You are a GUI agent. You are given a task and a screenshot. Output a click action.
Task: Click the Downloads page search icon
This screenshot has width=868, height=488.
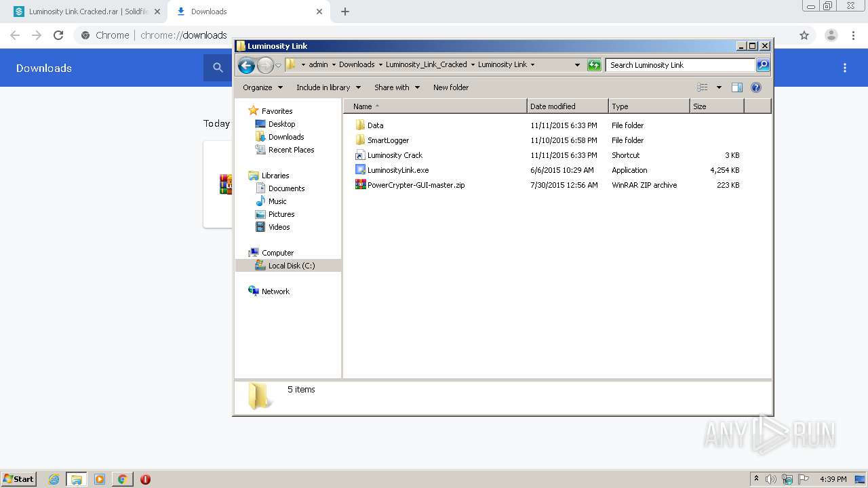click(218, 68)
